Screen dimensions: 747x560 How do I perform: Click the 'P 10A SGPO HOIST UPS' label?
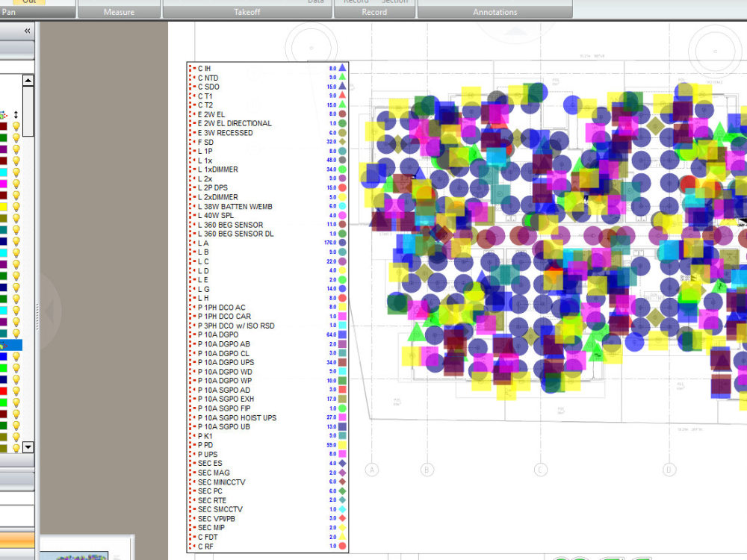coord(238,417)
